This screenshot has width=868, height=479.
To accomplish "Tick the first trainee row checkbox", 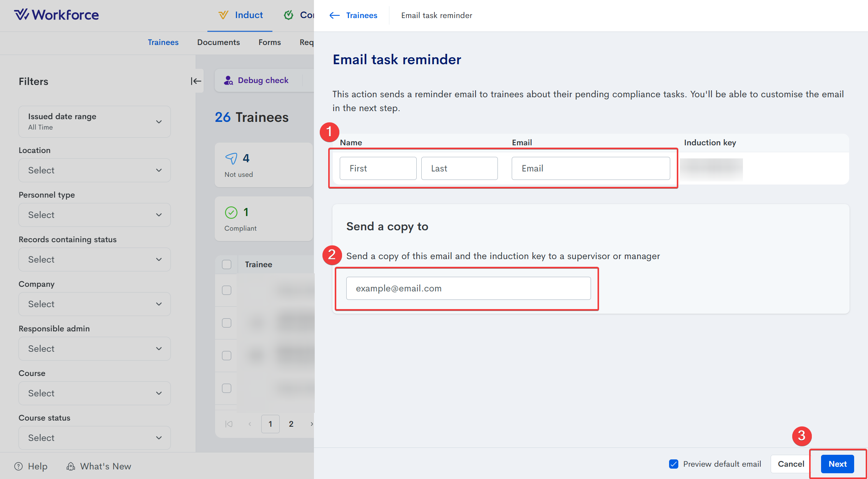I will coord(227,290).
